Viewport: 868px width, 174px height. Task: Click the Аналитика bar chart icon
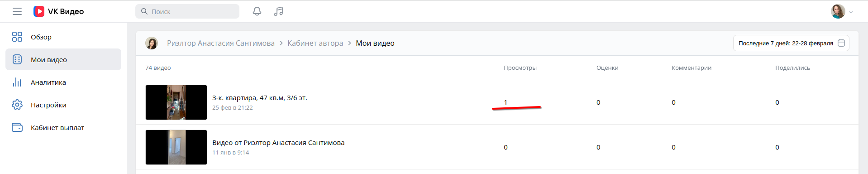pos(17,82)
